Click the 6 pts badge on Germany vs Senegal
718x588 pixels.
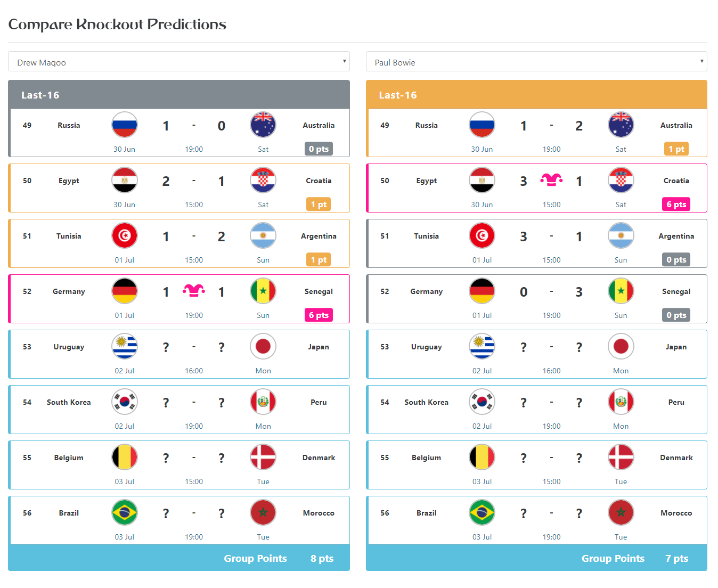[x=319, y=315]
